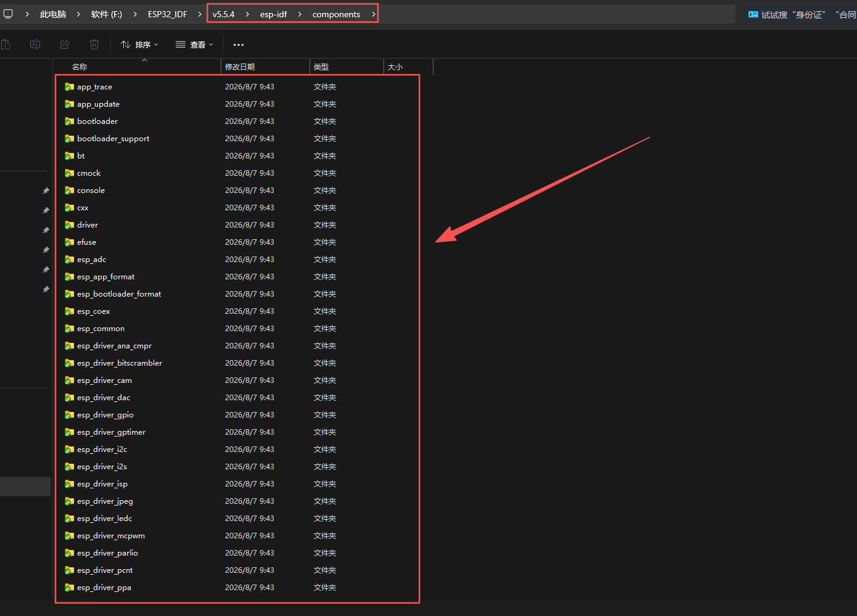Click the folder icon beside cmock
The width and height of the screenshot is (857, 616).
click(70, 173)
